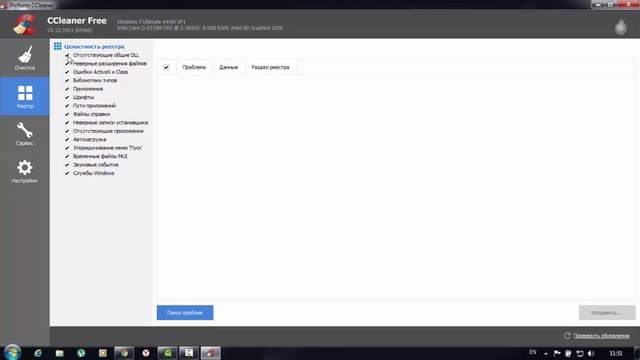This screenshot has width=640, height=360.
Task: Uncheck Неверные расширения файлов
Action: (x=67, y=63)
